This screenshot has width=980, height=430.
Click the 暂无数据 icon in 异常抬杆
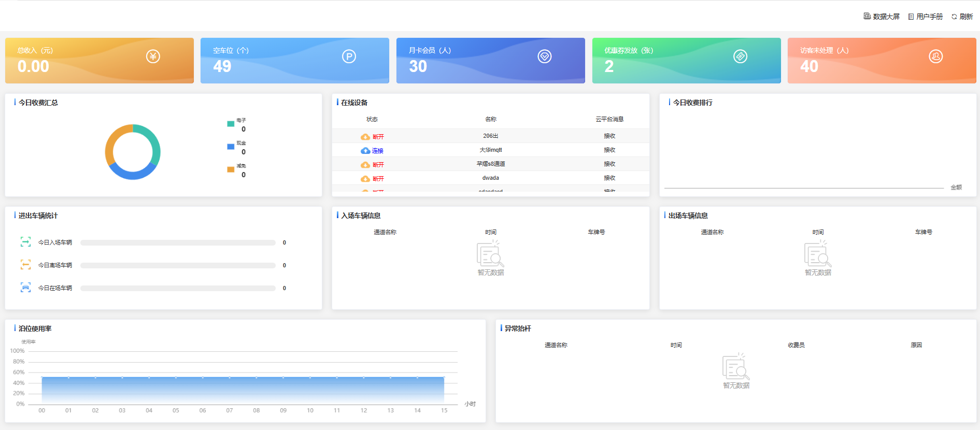tap(736, 366)
